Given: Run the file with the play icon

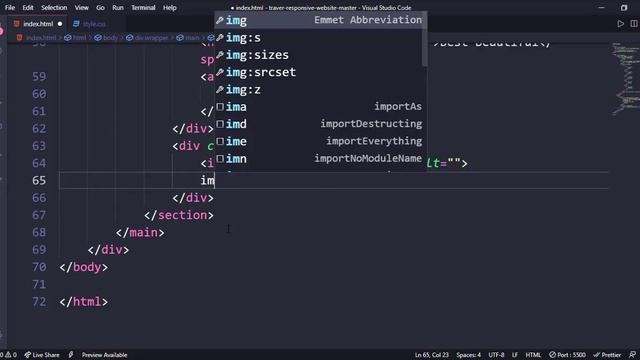Looking at the screenshot, I should pos(620,24).
